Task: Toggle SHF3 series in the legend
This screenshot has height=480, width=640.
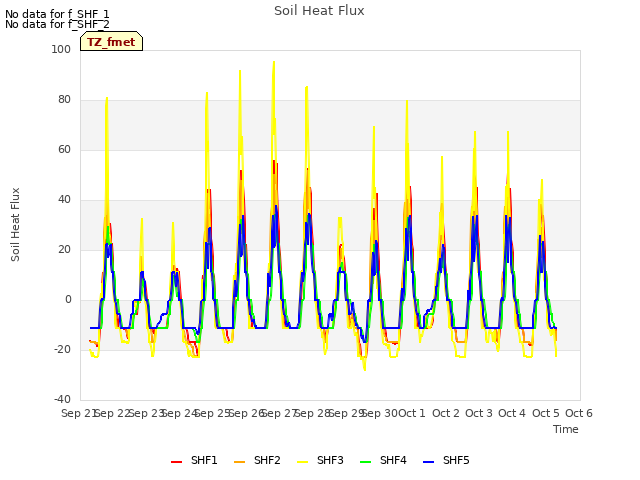Action: click(320, 460)
